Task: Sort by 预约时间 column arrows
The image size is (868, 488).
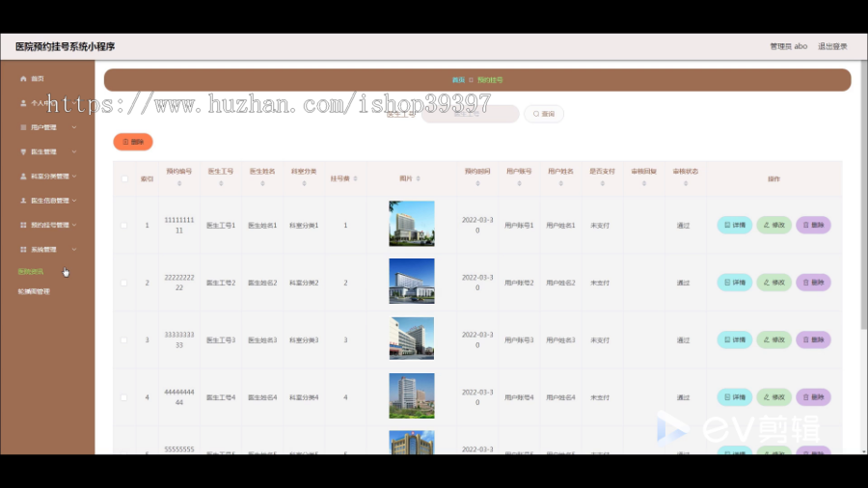Action: (x=477, y=183)
